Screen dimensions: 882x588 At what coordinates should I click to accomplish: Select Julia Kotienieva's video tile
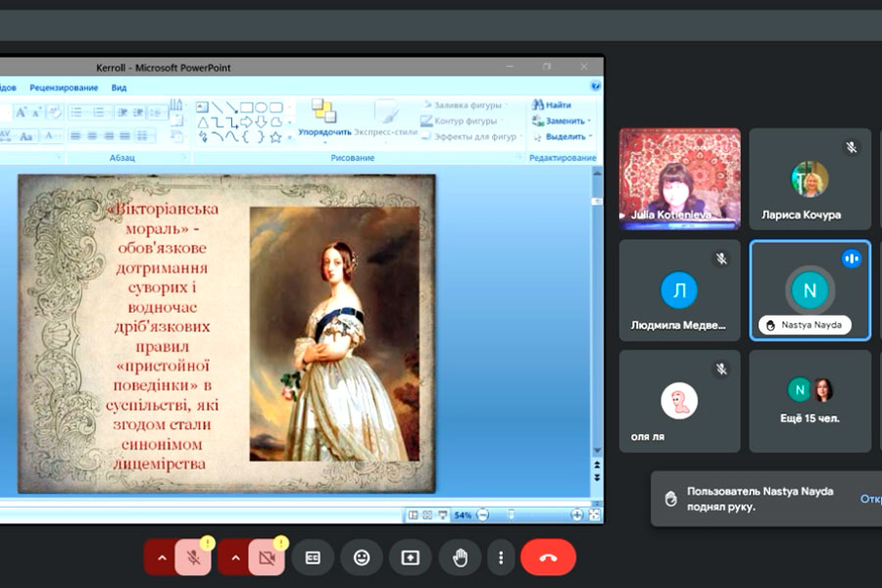click(679, 178)
